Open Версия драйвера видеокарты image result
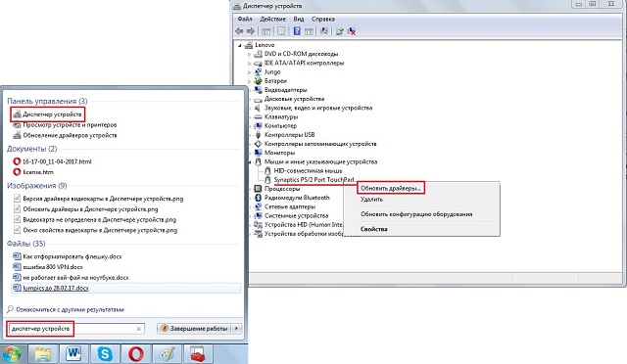 [x=98, y=199]
